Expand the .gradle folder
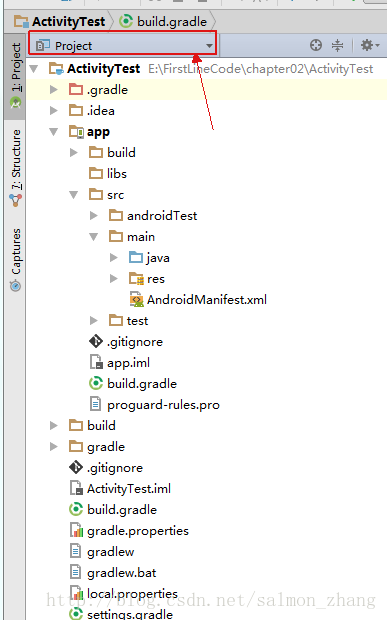The height and width of the screenshot is (620, 387). [x=53, y=90]
